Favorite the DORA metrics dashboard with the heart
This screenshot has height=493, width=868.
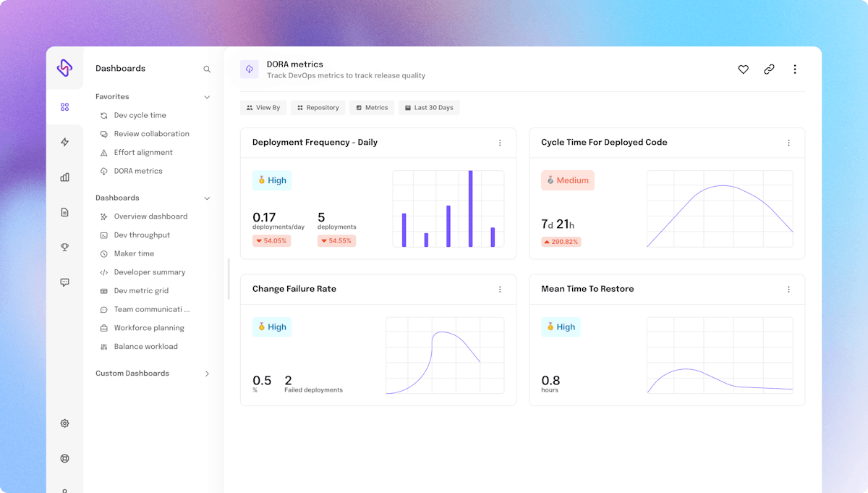pos(743,69)
